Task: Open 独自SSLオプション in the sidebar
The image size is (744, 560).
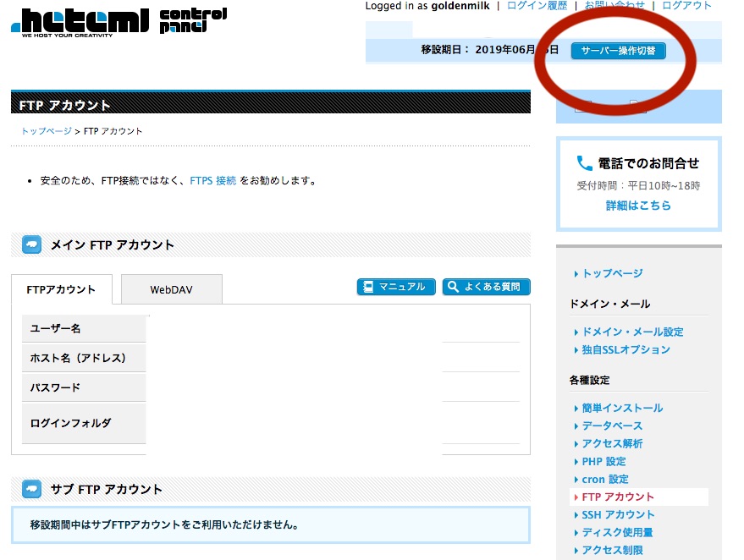Action: tap(626, 350)
